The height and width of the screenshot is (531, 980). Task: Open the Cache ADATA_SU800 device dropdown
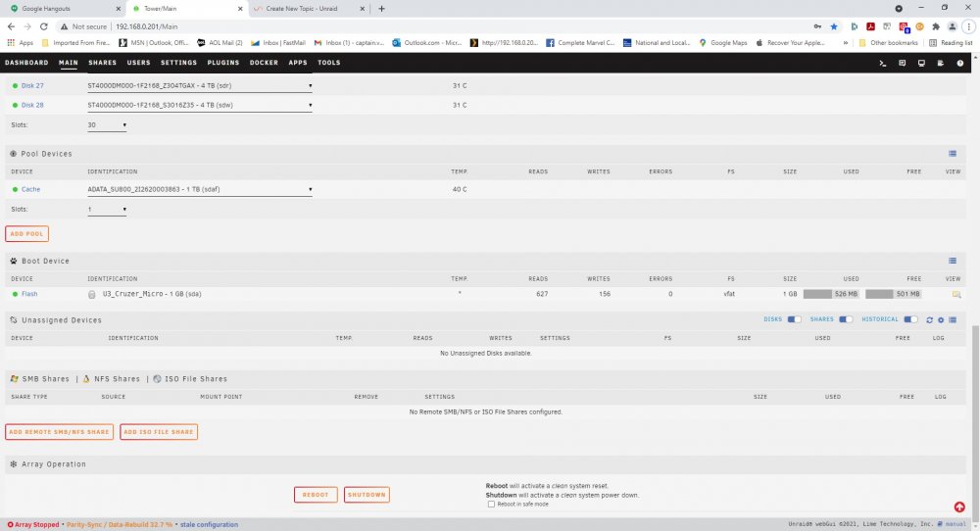[199, 189]
